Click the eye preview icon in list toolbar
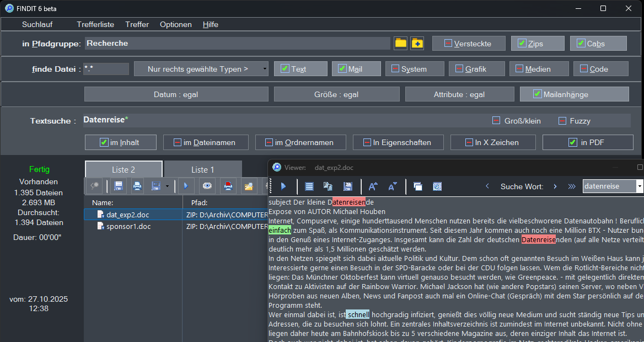The height and width of the screenshot is (342, 644). [x=207, y=186]
